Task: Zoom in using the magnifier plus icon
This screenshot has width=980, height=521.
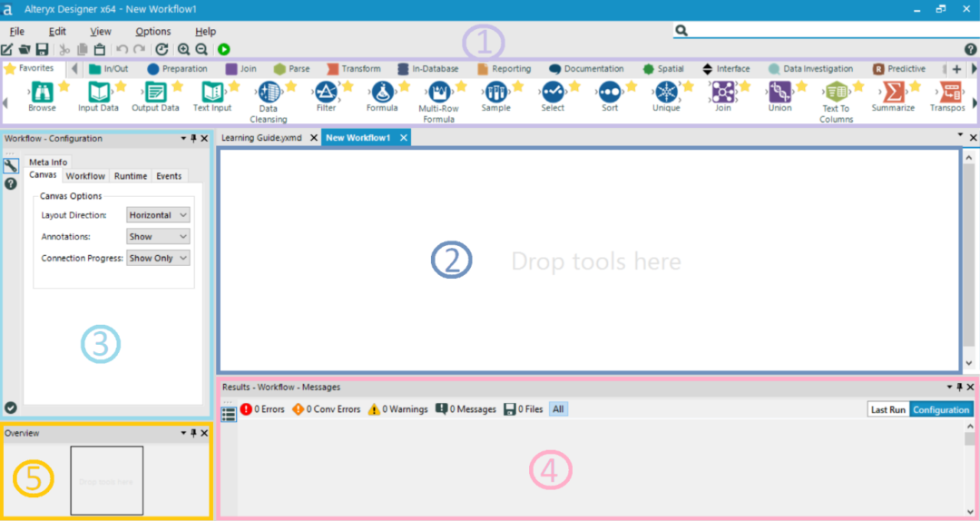Action: coord(183,49)
